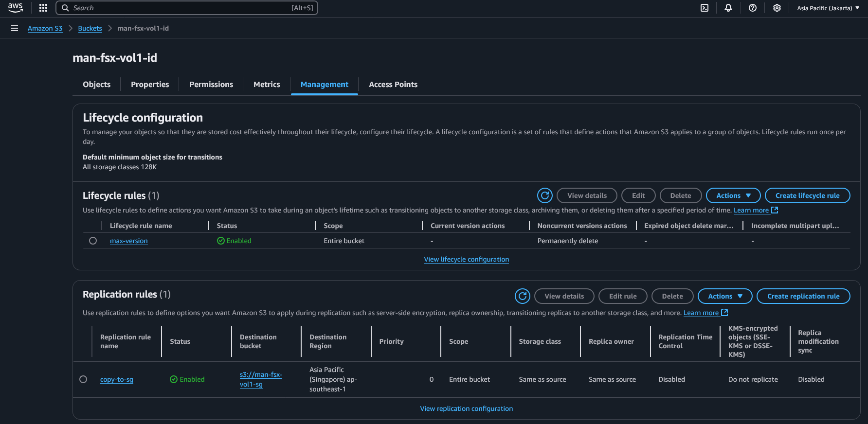This screenshot has width=868, height=424.
Task: Open the settings gear menu
Action: coord(777,8)
